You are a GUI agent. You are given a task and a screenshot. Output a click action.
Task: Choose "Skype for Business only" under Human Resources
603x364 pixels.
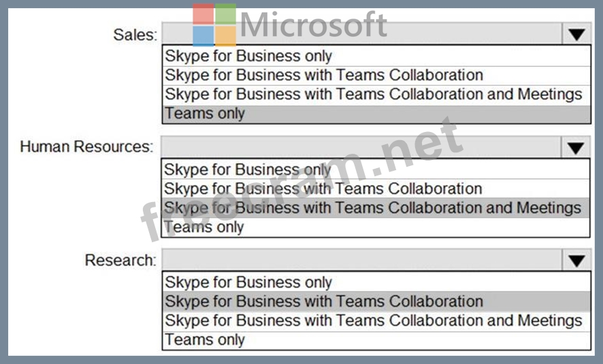(248, 169)
